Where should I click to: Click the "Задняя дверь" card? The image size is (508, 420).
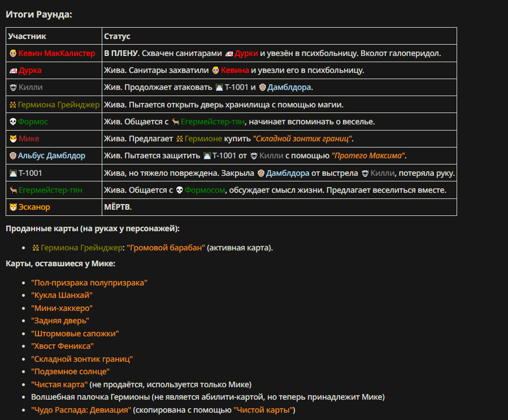[x=60, y=321]
